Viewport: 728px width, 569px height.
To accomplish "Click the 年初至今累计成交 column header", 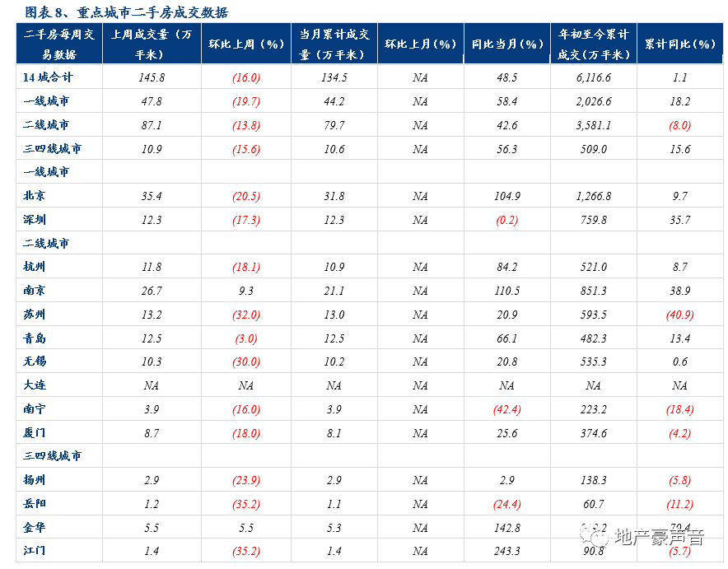I will tap(593, 44).
